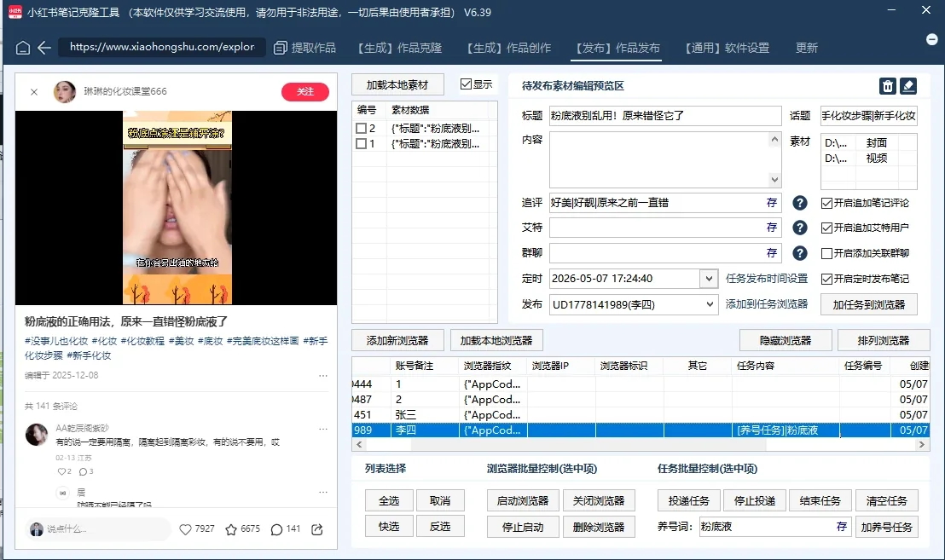This screenshot has height=560, width=945.
Task: Open replies on the AA乾辰阁紫砂 comment
Action: pyautogui.click(x=84, y=471)
